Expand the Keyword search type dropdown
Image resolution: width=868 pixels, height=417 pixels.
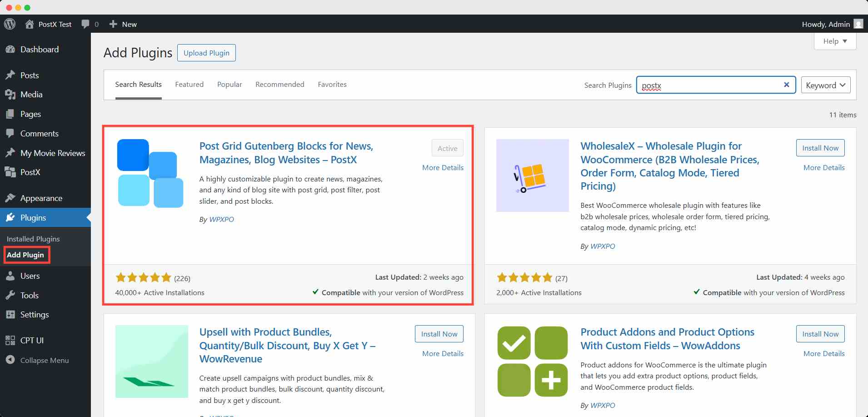825,85
